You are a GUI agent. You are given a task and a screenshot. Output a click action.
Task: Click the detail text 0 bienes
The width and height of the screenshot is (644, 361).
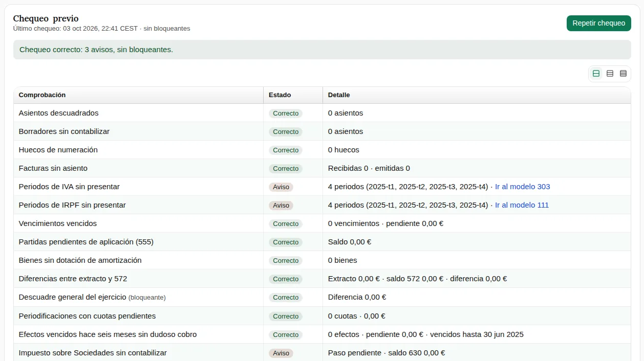point(342,260)
